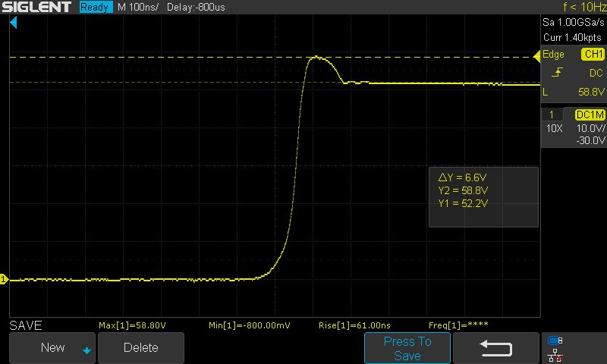Open the Edge trigger type selector
Screen dimensions: 607x364
coord(554,55)
